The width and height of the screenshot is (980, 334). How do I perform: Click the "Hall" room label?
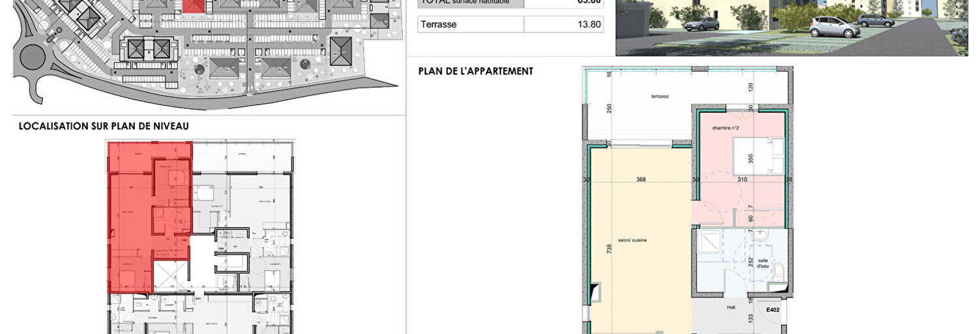[731, 308]
